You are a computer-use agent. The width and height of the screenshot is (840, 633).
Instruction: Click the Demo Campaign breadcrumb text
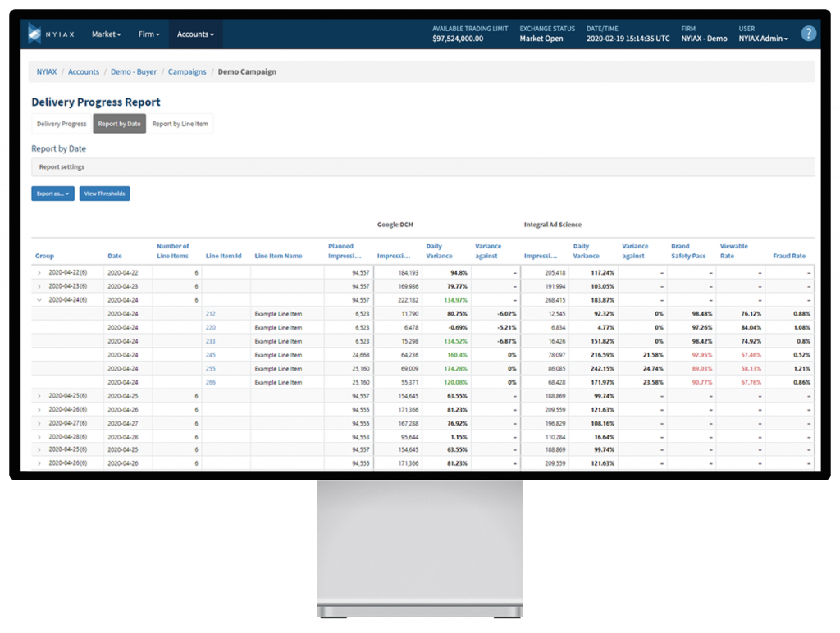(247, 72)
